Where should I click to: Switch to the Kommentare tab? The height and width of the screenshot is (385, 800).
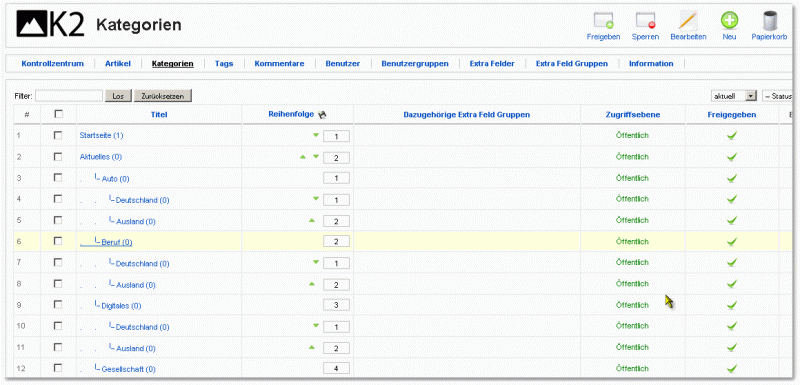tap(280, 64)
